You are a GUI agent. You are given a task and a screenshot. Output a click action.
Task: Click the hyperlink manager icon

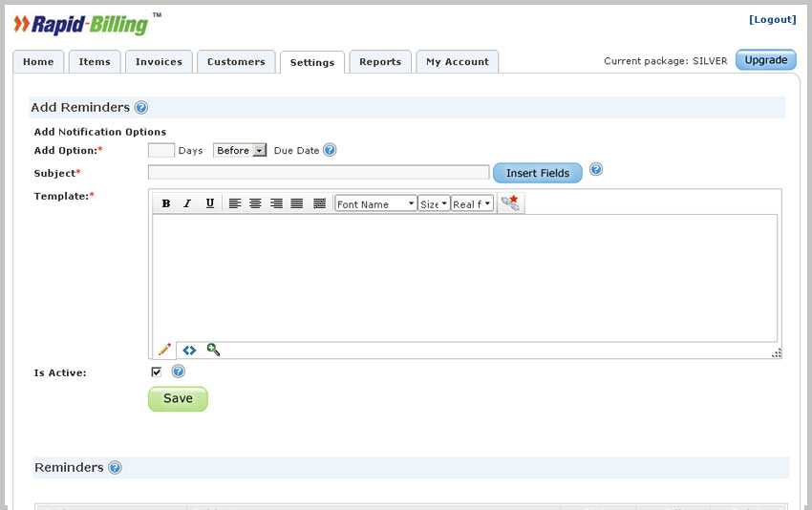click(x=510, y=203)
